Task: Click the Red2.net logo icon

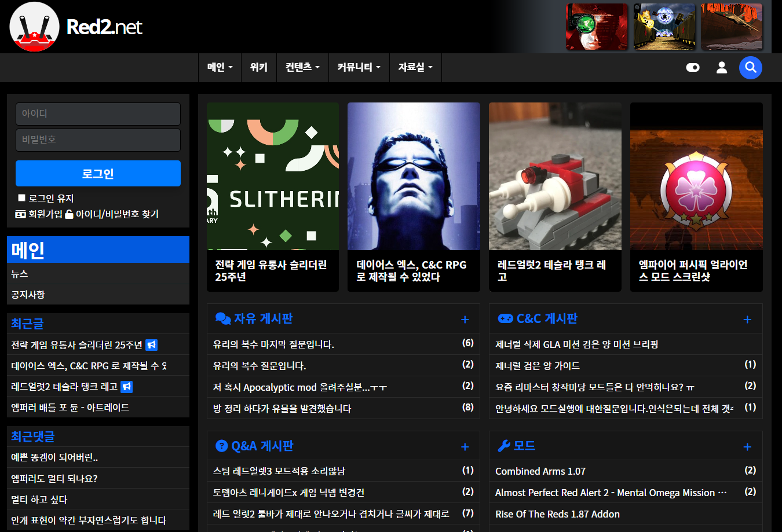Action: click(x=34, y=26)
